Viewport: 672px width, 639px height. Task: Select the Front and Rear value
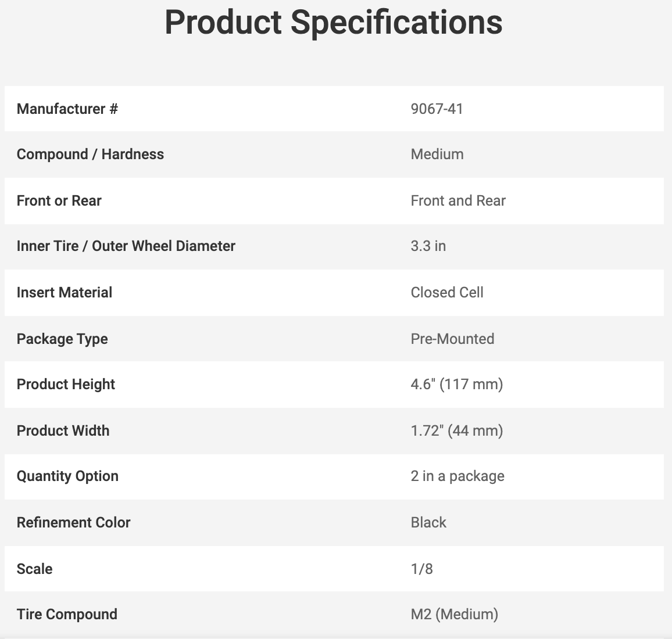(458, 200)
